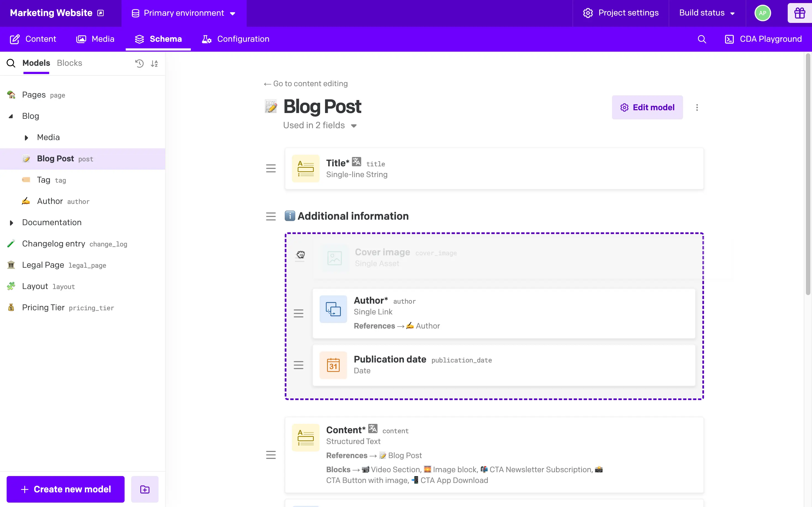Screen dimensions: 812x507
Task: Click the Structured Text content field icon
Action: pos(306,437)
